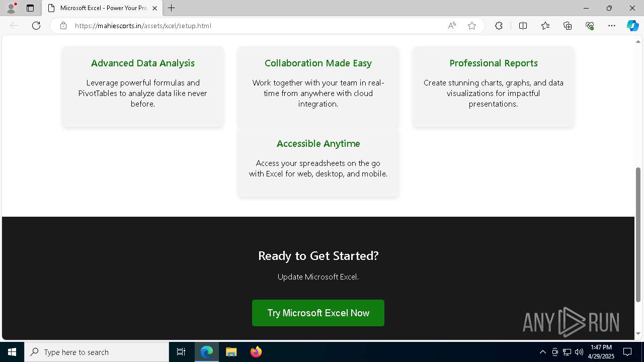
Task: Go back to previous page
Action: pos(14,26)
